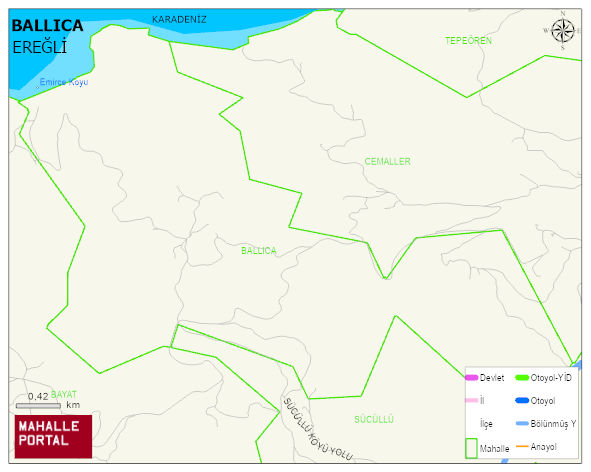Select the Mahalle boundary square legend icon
Screen dimensions: 591x472
coord(471,448)
